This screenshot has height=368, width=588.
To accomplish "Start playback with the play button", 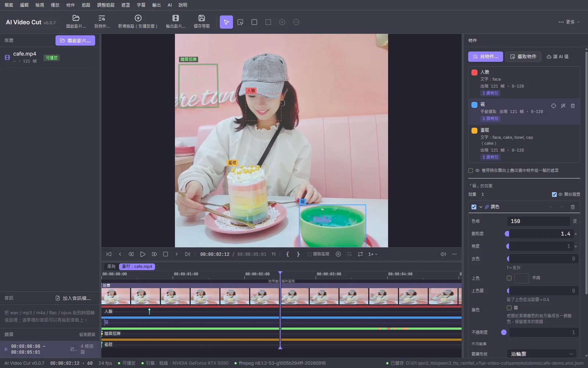I will [143, 254].
